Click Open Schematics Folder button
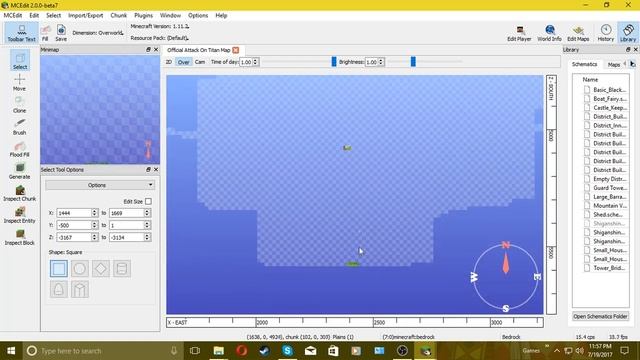Screen dimensions: 640x360 [600, 316]
